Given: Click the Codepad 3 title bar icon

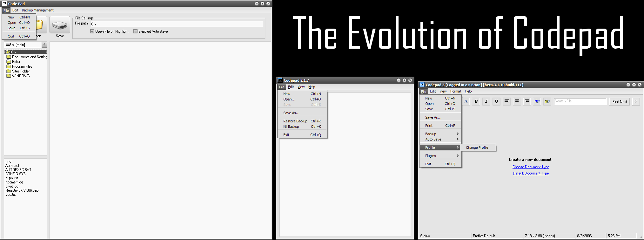Looking at the screenshot, I should 422,85.
